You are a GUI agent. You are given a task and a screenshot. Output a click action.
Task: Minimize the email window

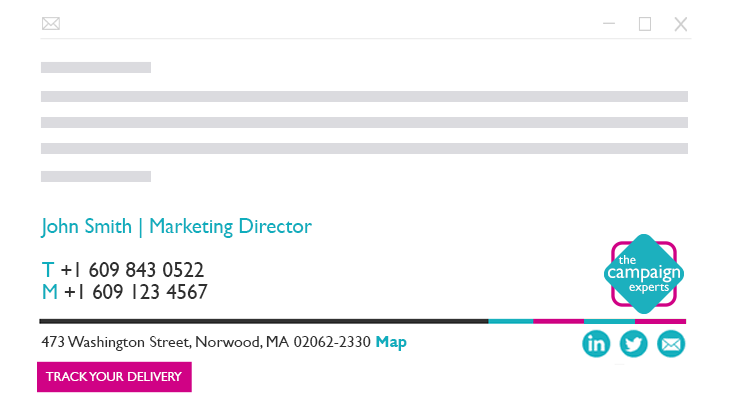click(x=609, y=24)
